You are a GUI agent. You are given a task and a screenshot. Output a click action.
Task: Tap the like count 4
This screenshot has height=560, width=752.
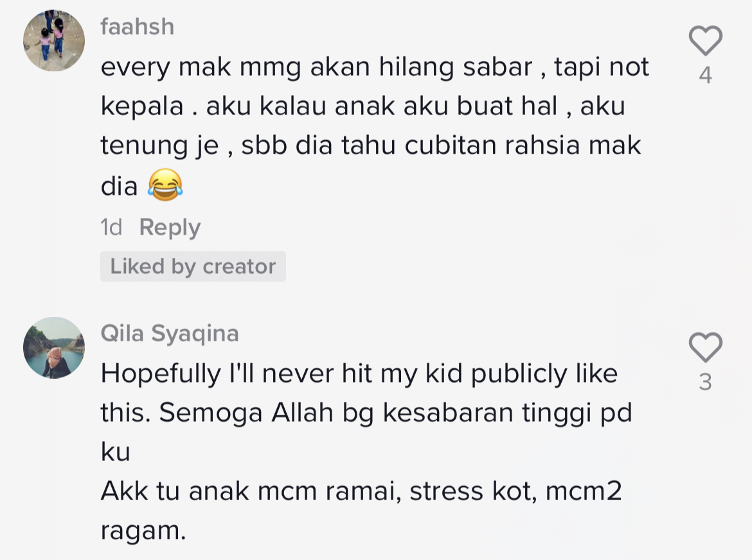[705, 76]
